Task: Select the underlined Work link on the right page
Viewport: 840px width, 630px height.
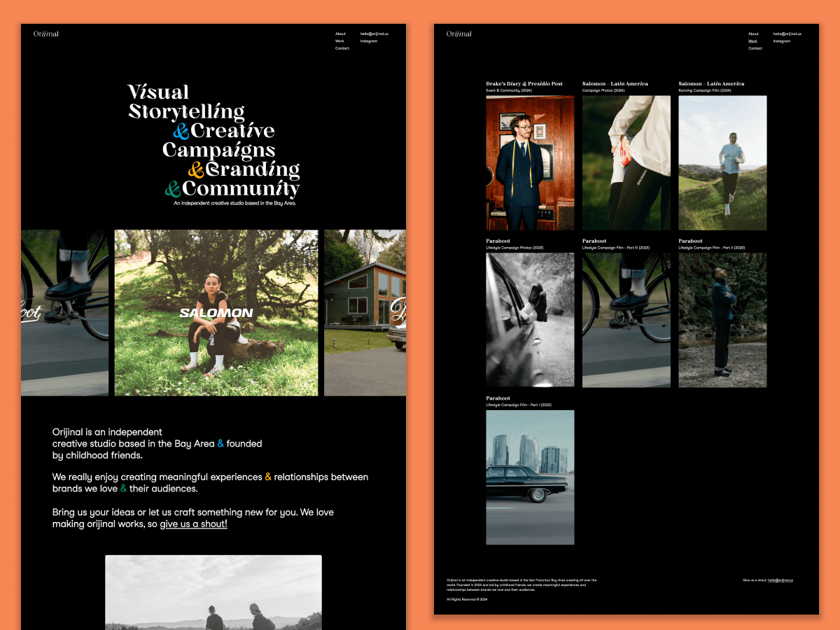Action: [752, 41]
